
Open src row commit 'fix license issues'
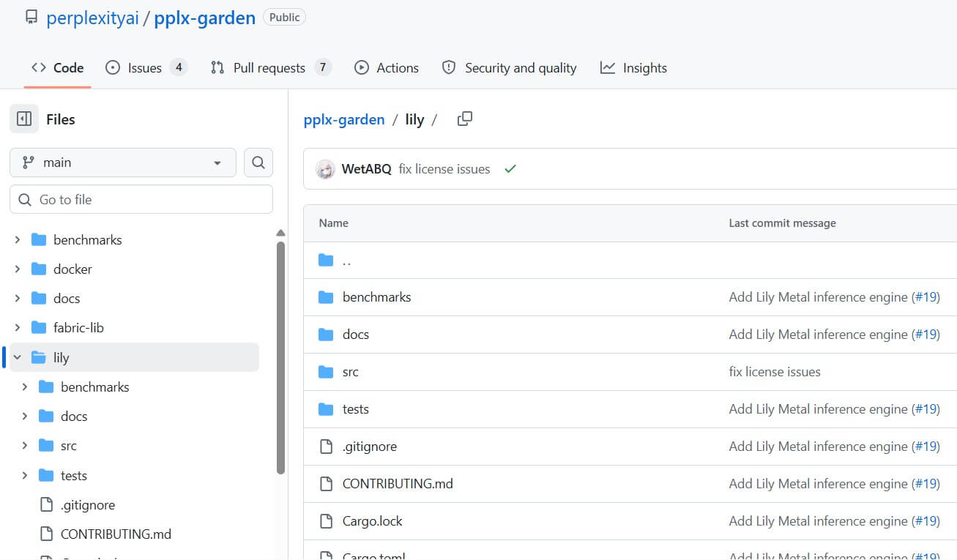coord(775,372)
